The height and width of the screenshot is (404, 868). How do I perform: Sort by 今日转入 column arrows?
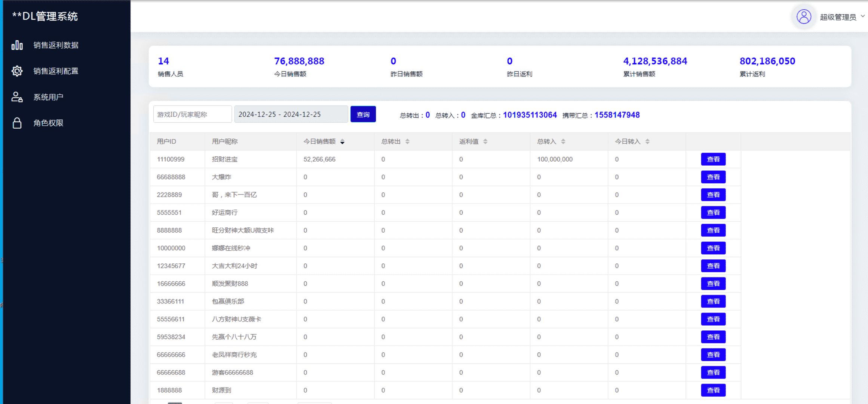click(x=647, y=141)
